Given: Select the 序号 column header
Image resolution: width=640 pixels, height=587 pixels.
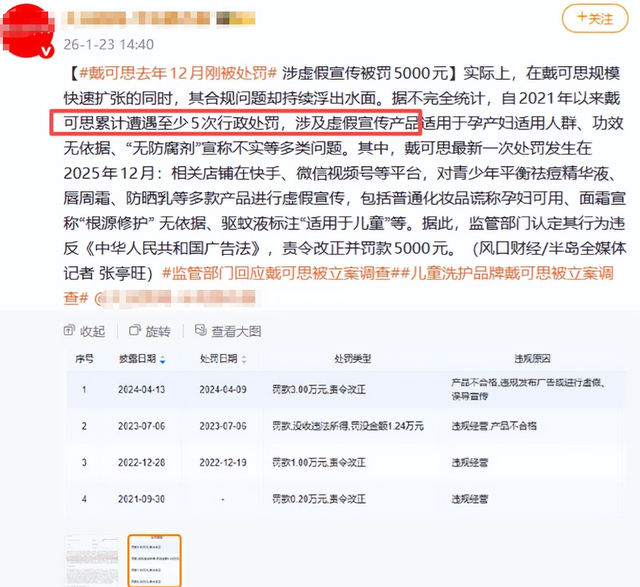Looking at the screenshot, I should 84,359.
